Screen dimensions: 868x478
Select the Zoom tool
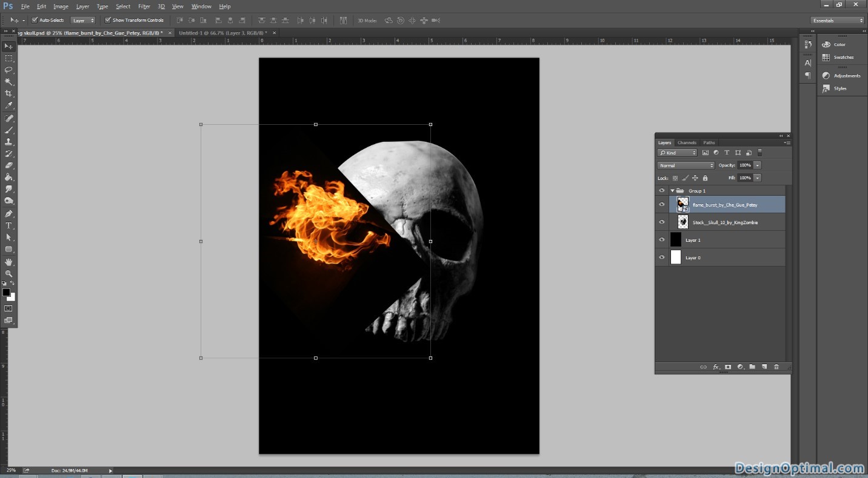click(8, 274)
